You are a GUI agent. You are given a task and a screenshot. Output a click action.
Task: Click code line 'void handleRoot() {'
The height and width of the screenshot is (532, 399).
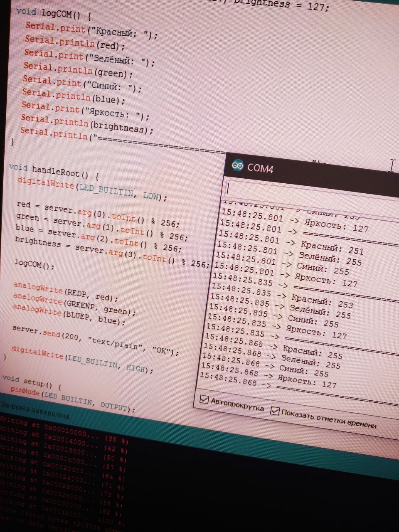[x=54, y=171]
